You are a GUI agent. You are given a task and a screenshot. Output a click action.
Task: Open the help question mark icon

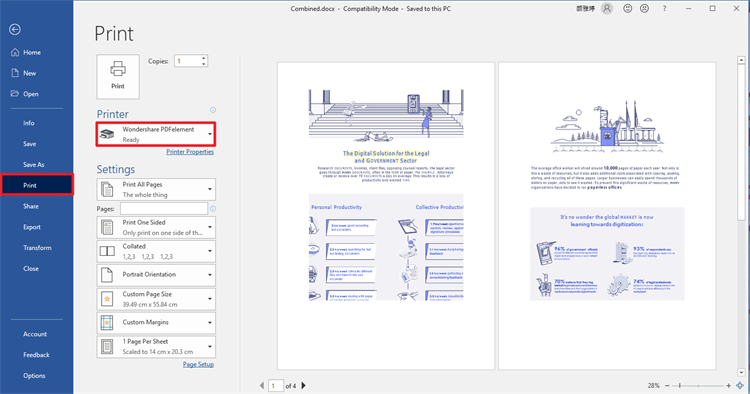pos(664,9)
